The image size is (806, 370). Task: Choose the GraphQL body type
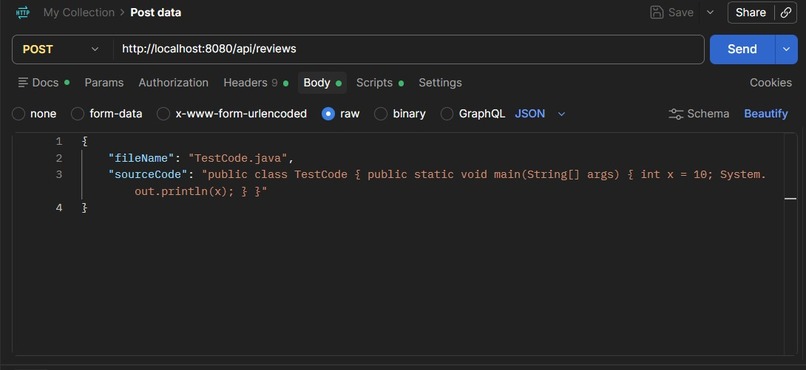pyautogui.click(x=447, y=114)
